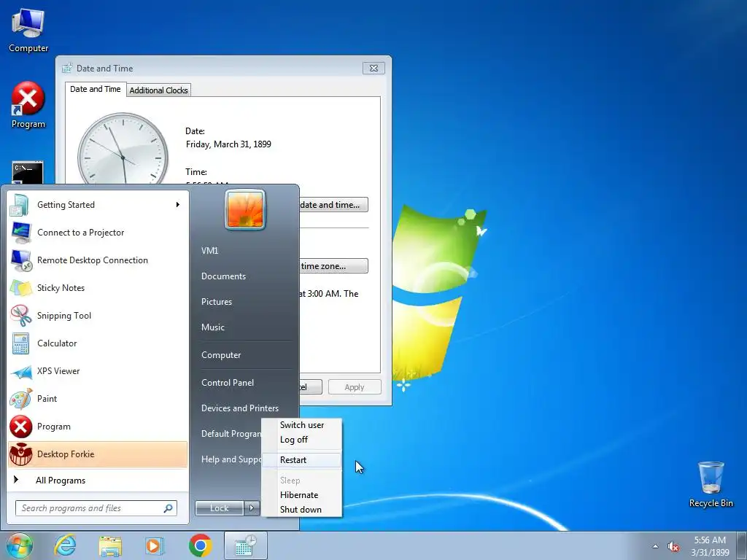Choose Restart from power menu
This screenshot has height=560, width=747.
(301, 460)
